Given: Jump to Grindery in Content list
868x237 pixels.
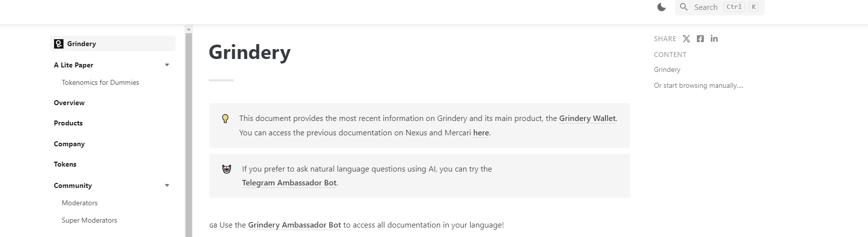Looking at the screenshot, I should 667,69.
